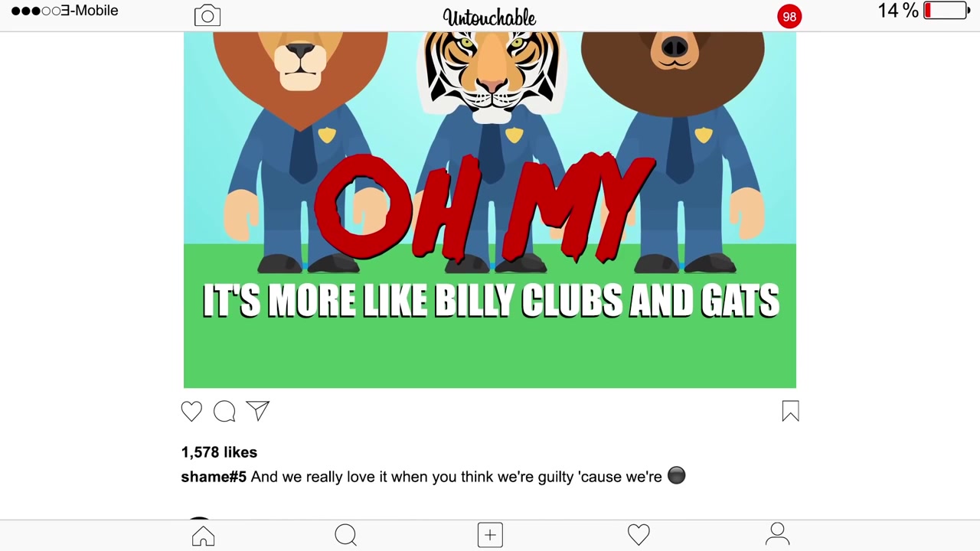The width and height of the screenshot is (980, 551).
Task: Open the red 98 notifications badge
Action: (x=789, y=16)
